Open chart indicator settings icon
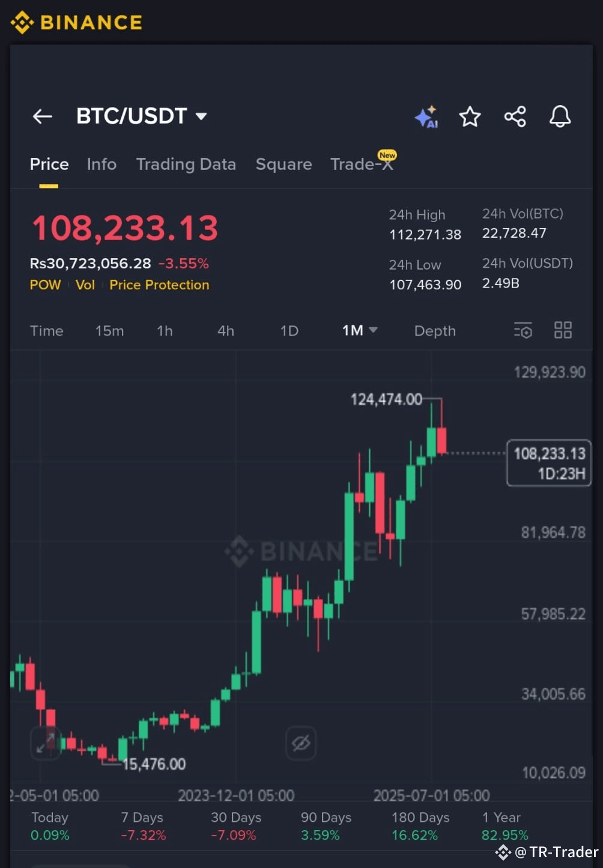Screen dimensions: 603x868 tap(523, 330)
